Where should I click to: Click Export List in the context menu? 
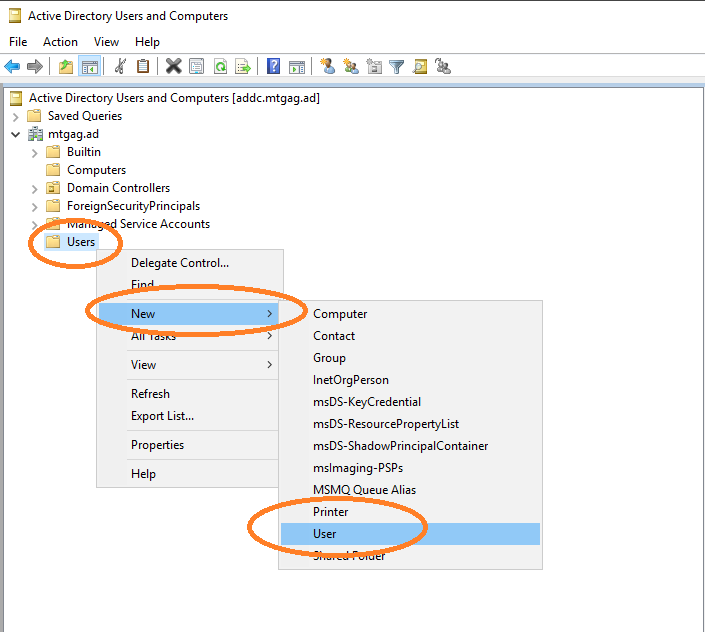(162, 416)
